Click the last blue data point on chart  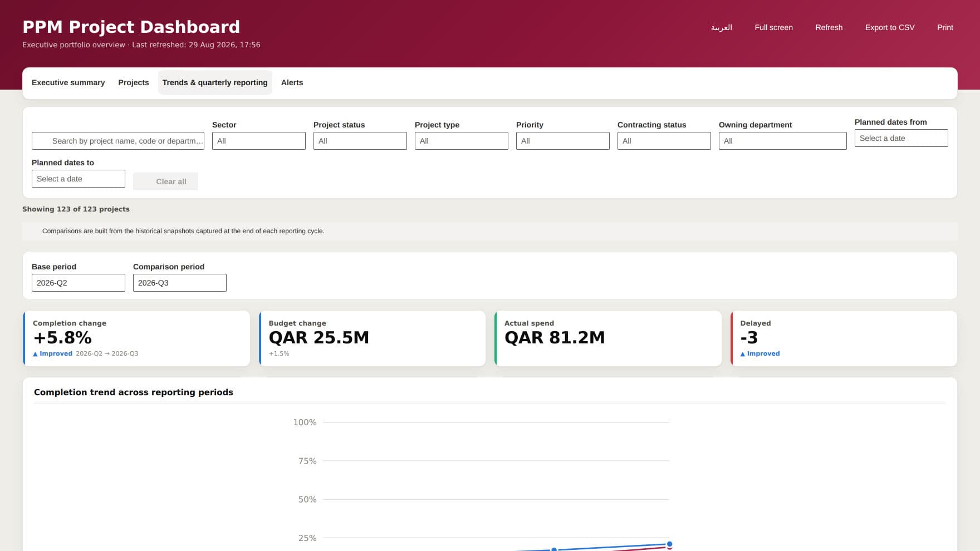(669, 544)
